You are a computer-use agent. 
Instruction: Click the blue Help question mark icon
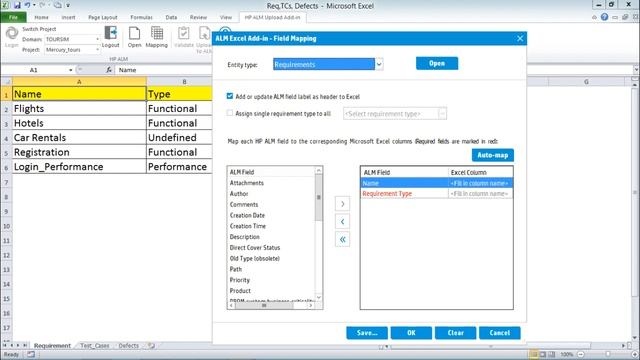pos(604,17)
